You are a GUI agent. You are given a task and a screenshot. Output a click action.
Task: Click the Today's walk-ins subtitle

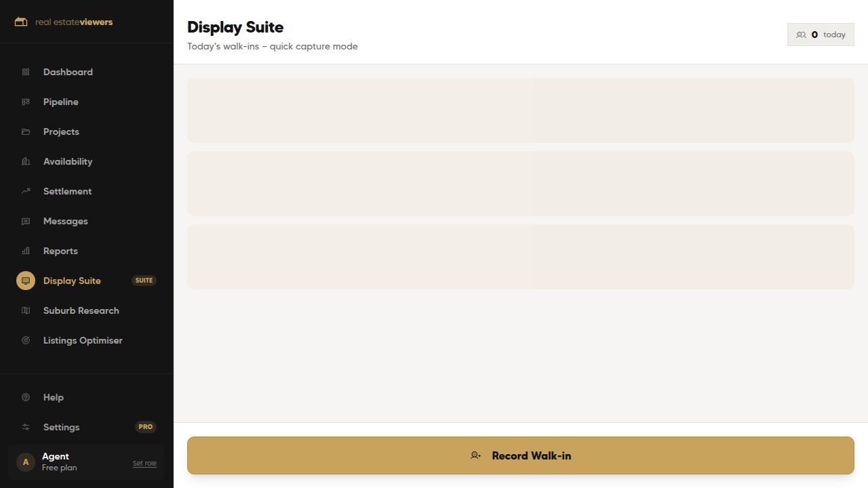tap(273, 46)
